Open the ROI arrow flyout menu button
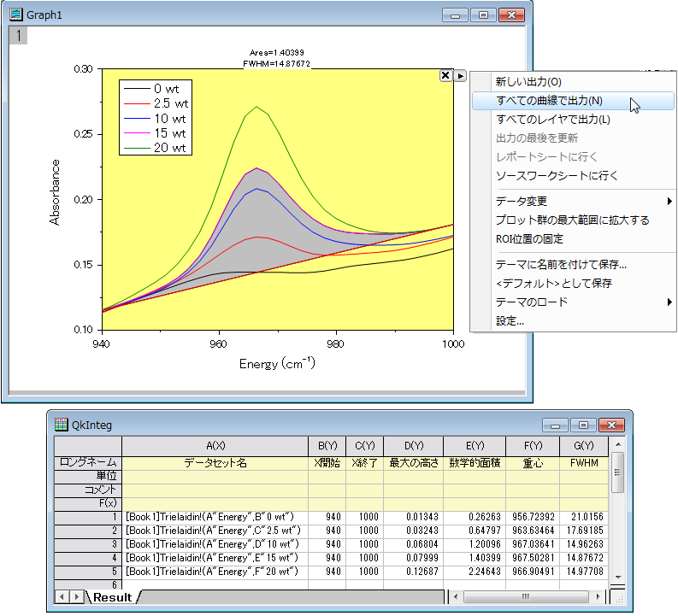 (x=460, y=76)
